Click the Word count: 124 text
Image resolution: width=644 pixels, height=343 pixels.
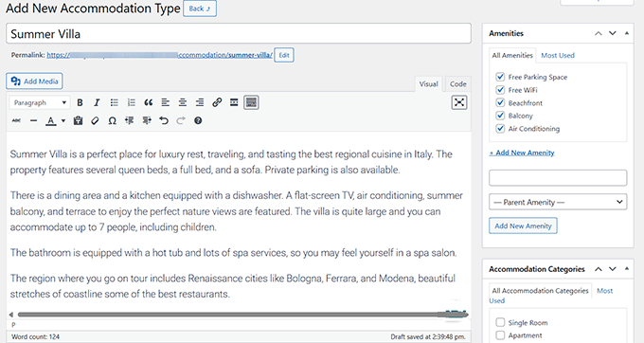point(35,336)
